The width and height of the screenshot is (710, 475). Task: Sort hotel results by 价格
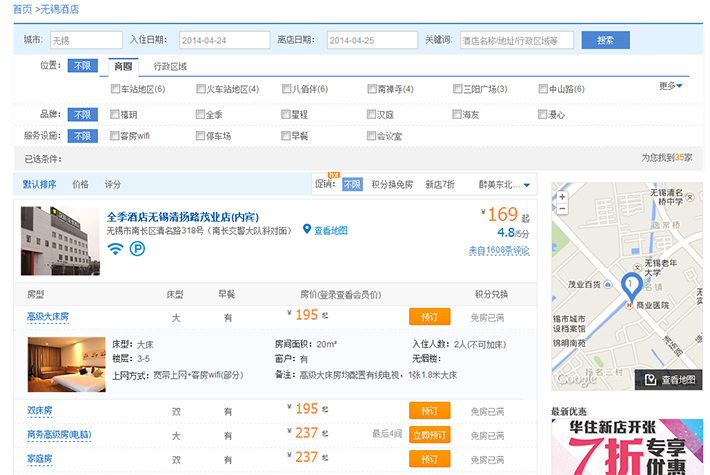[80, 185]
